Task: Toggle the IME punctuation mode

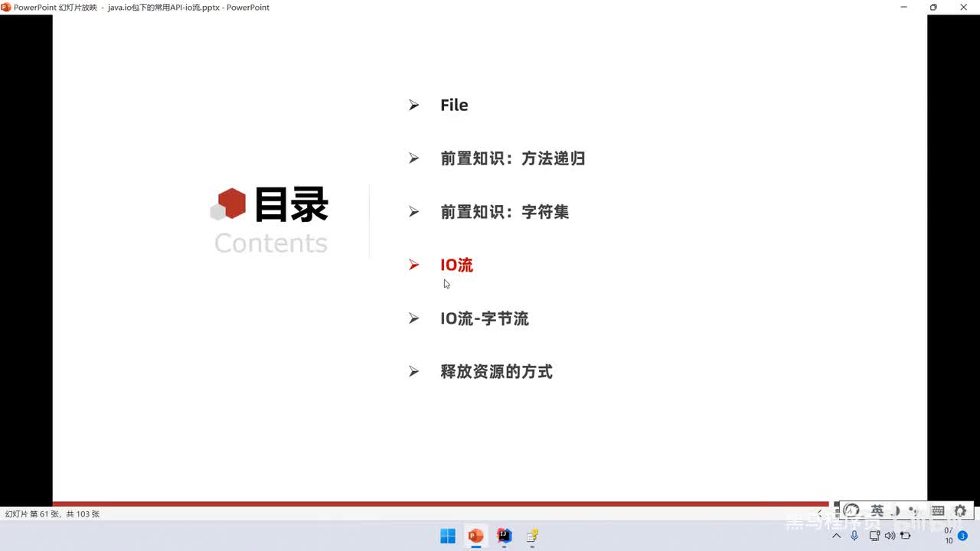Action: (x=914, y=510)
